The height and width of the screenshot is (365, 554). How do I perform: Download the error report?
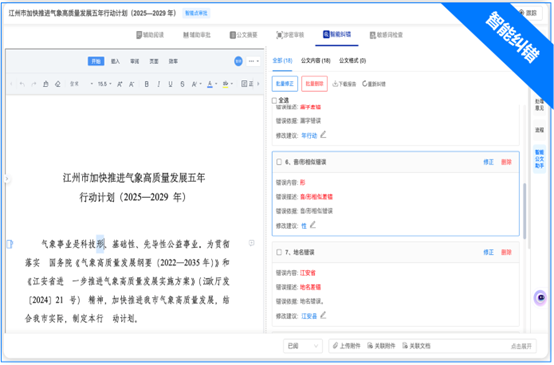(344, 84)
